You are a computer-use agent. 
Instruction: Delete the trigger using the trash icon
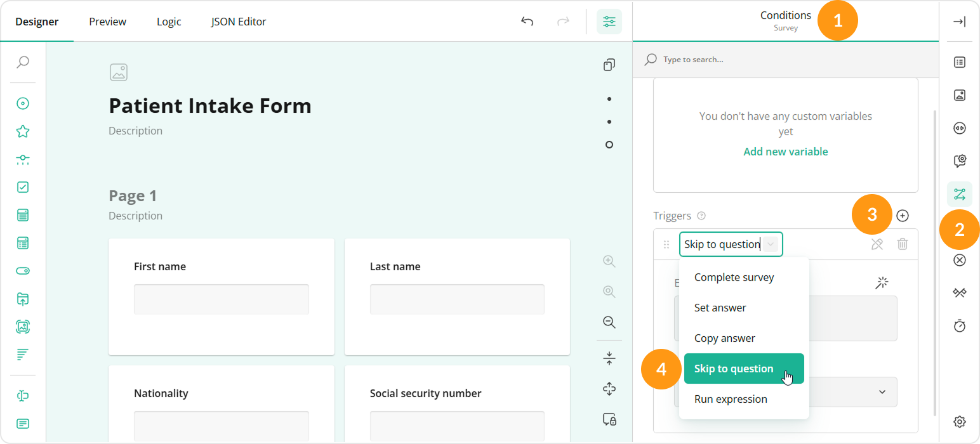click(903, 244)
